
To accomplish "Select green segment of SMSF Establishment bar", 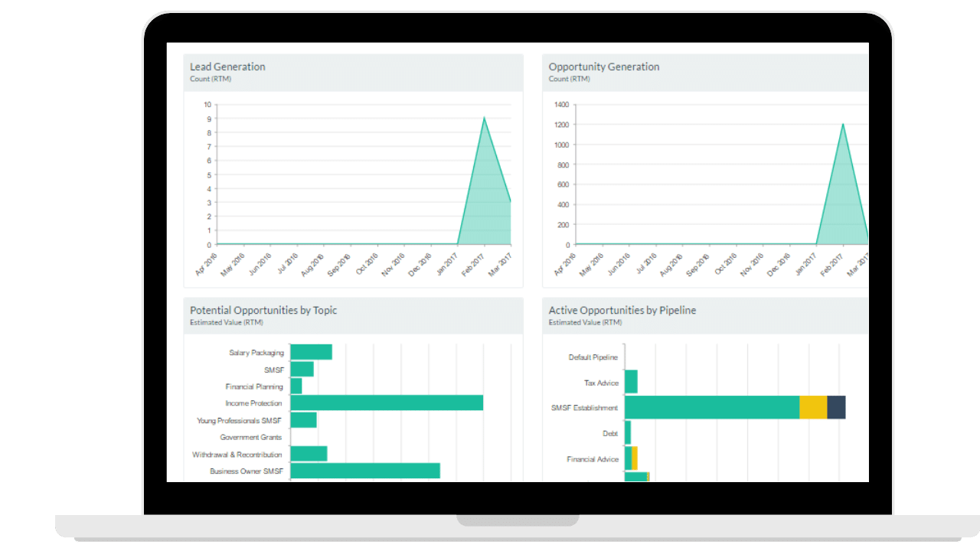I will click(712, 407).
